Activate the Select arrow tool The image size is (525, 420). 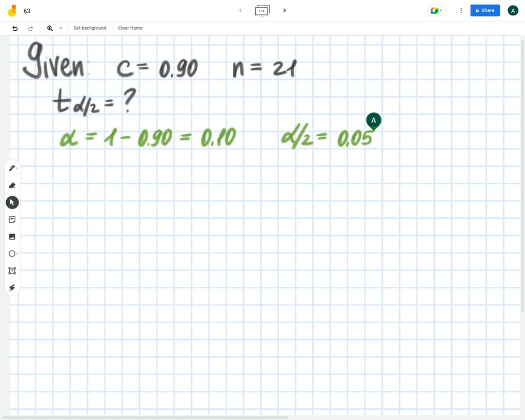(12, 202)
